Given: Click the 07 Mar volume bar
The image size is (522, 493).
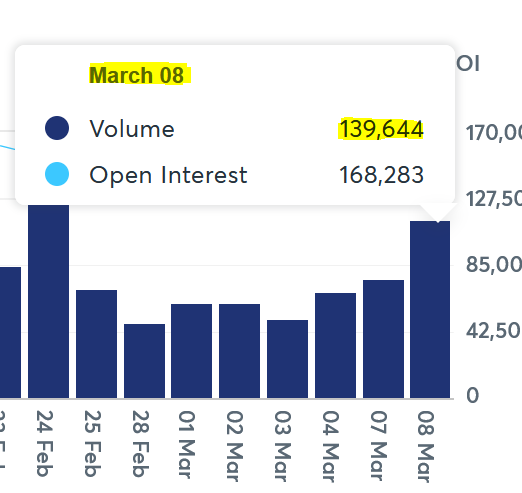Looking at the screenshot, I should pos(383,339).
